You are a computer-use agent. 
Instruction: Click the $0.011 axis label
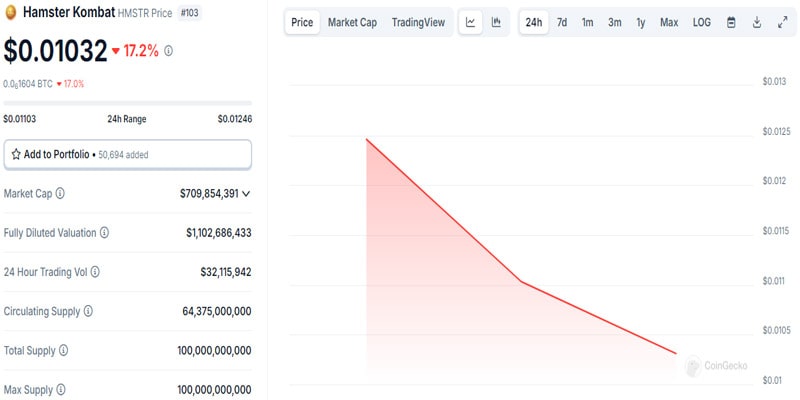point(774,281)
